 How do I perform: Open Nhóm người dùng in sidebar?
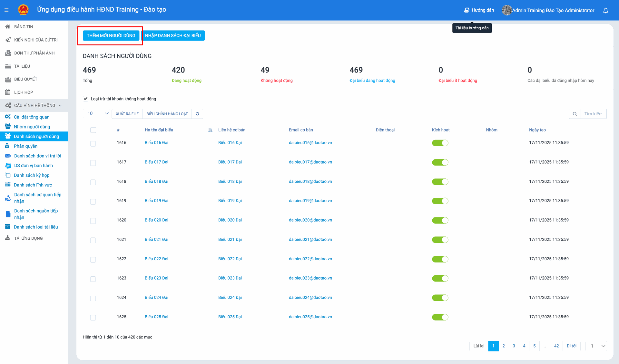[x=32, y=127]
